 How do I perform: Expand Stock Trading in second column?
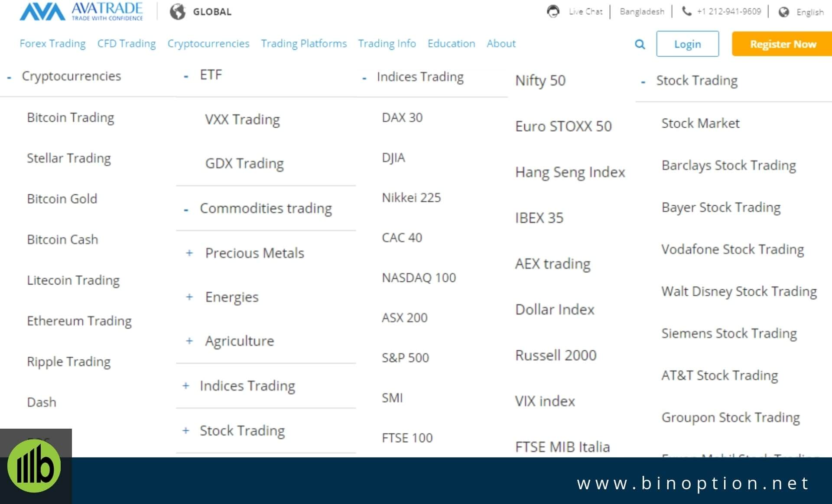coord(186,431)
